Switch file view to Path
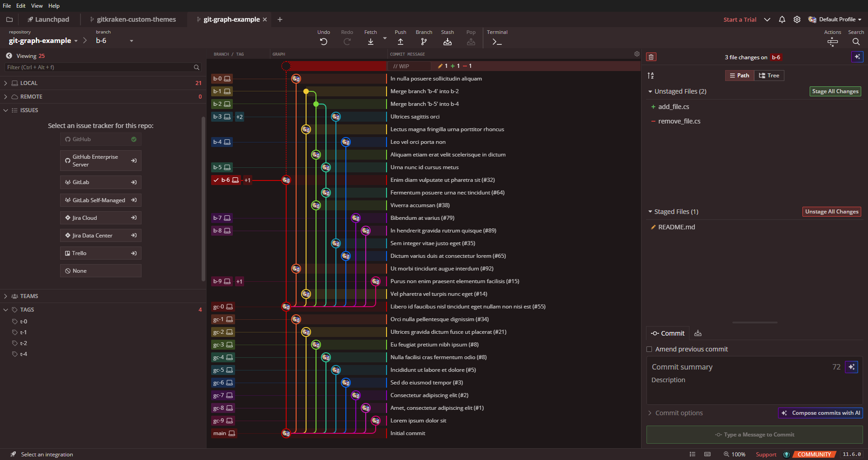The image size is (868, 460). [x=739, y=75]
